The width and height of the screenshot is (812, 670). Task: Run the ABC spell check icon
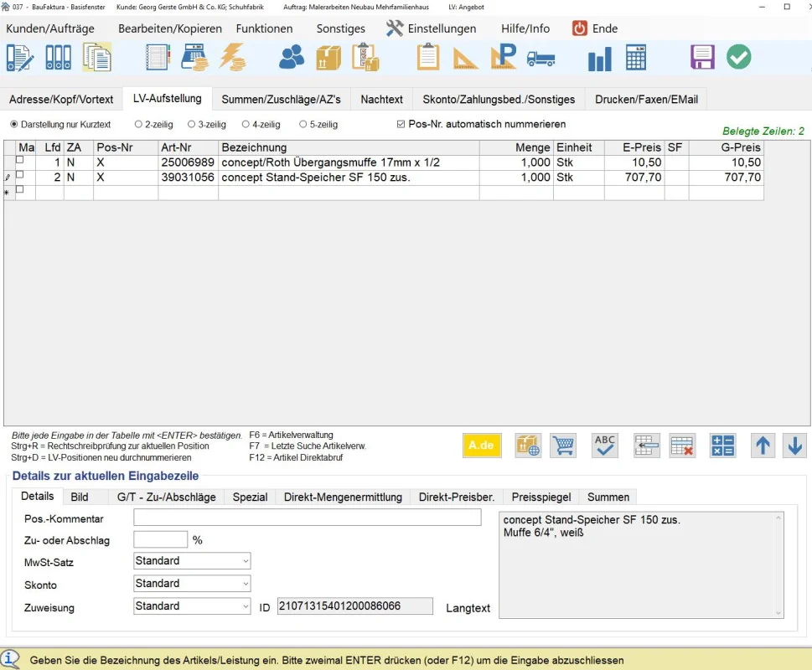604,446
